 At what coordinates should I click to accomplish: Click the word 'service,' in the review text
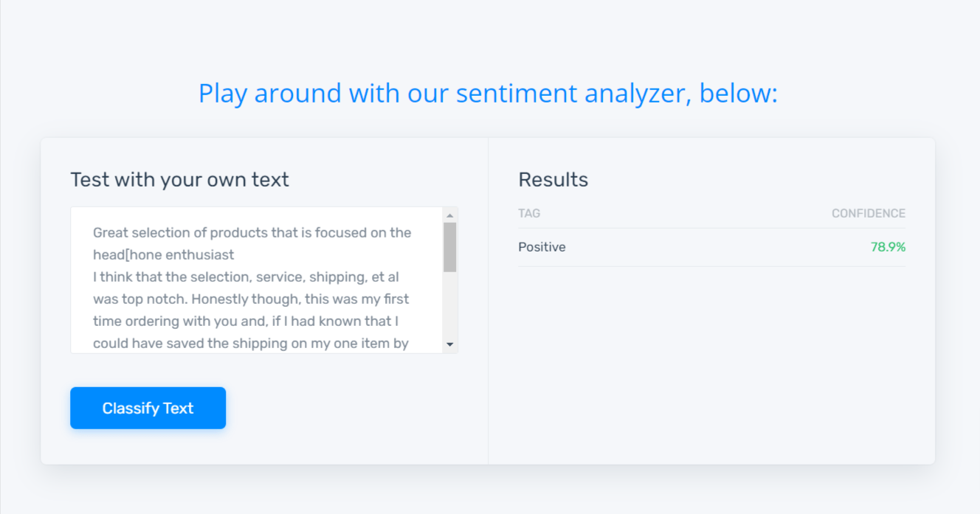(280, 277)
